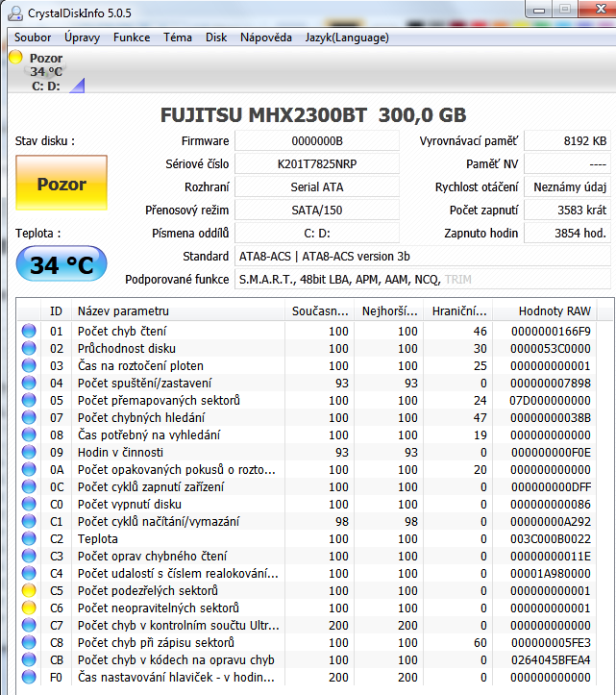Click yellow warning icon for Počet neopravitelných sektorů
The image size is (616, 695).
pos(29,608)
